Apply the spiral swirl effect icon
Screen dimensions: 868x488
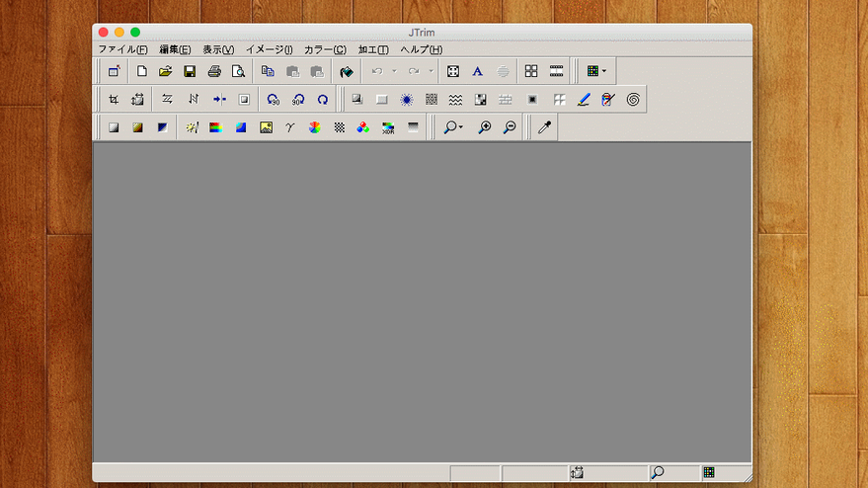tap(633, 99)
